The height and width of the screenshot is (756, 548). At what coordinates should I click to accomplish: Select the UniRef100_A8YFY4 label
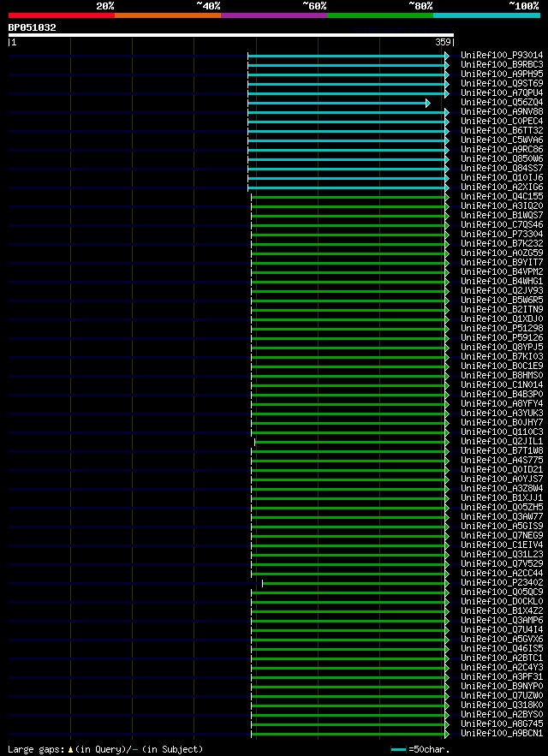tap(502, 403)
